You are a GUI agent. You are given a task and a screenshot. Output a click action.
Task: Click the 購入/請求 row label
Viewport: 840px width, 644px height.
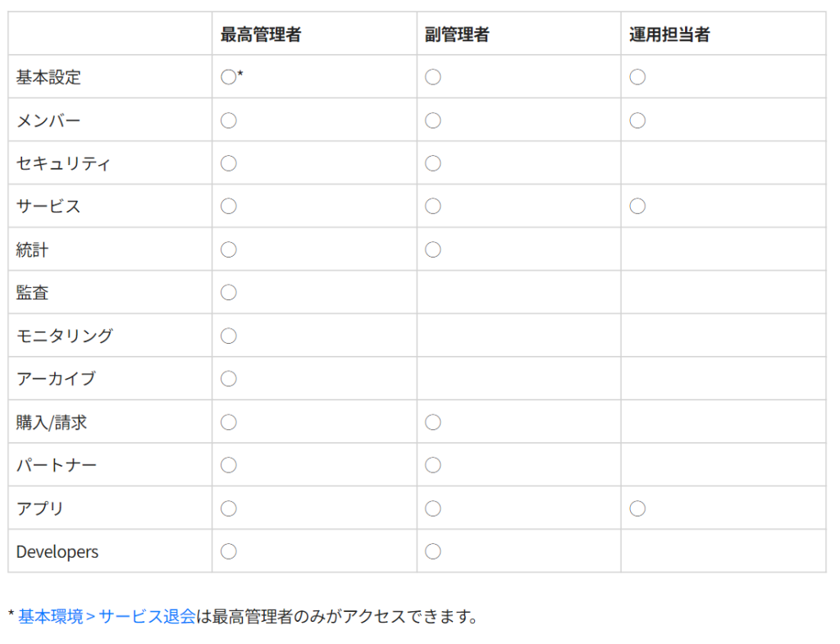click(52, 422)
